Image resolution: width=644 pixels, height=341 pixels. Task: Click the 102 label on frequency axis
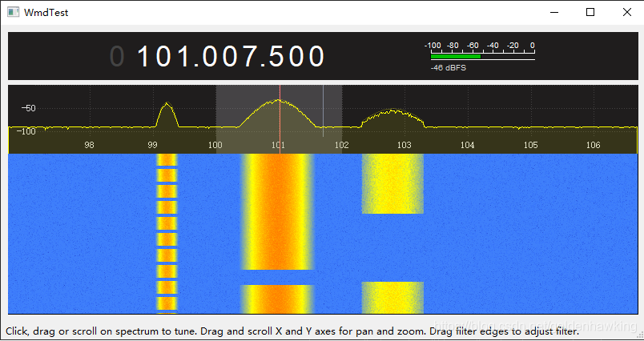click(x=341, y=145)
